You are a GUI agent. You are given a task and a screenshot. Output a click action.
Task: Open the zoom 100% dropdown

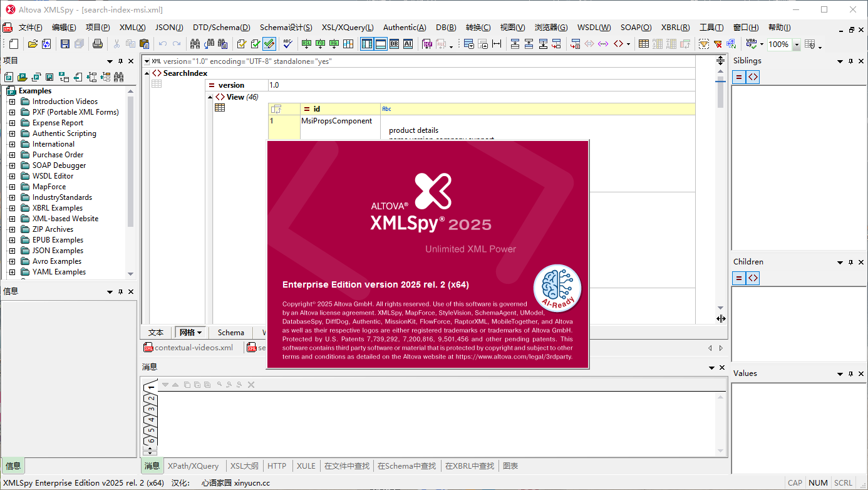(797, 44)
